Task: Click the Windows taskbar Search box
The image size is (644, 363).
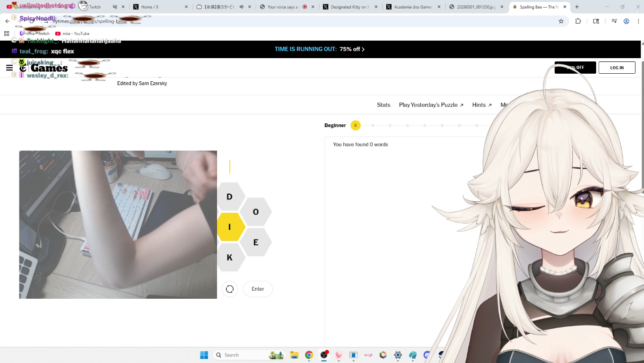Action: (x=249, y=355)
